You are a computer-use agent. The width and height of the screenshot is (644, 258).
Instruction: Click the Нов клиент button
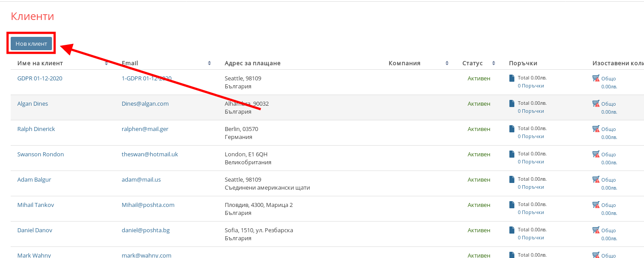coord(31,44)
